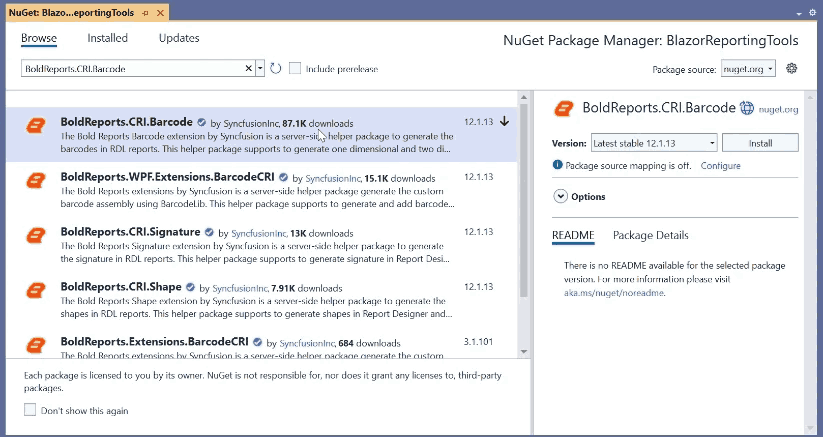Viewport: 823px width, 437px height.
Task: Click the globe icon in details pane
Action: (747, 108)
